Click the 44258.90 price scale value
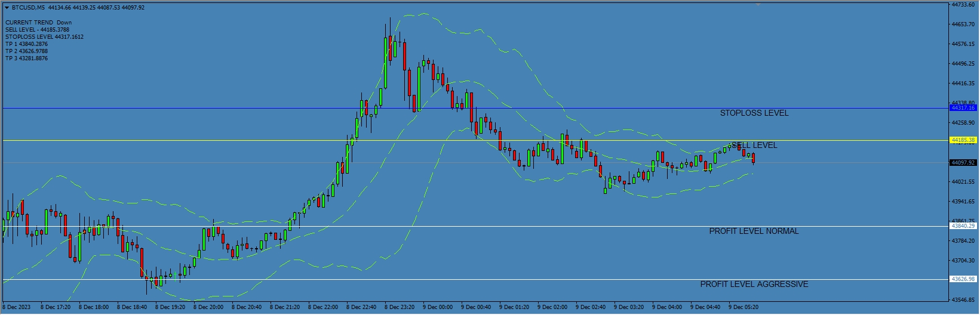 [963, 123]
